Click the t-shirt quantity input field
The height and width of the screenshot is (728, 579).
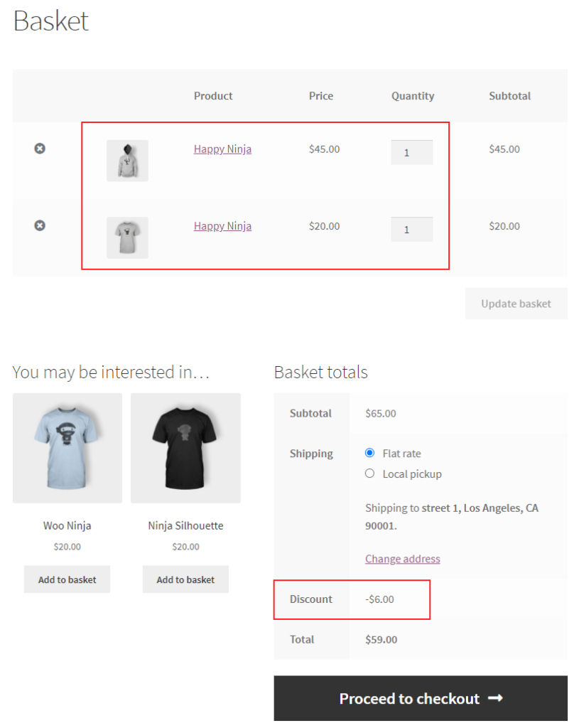point(411,228)
